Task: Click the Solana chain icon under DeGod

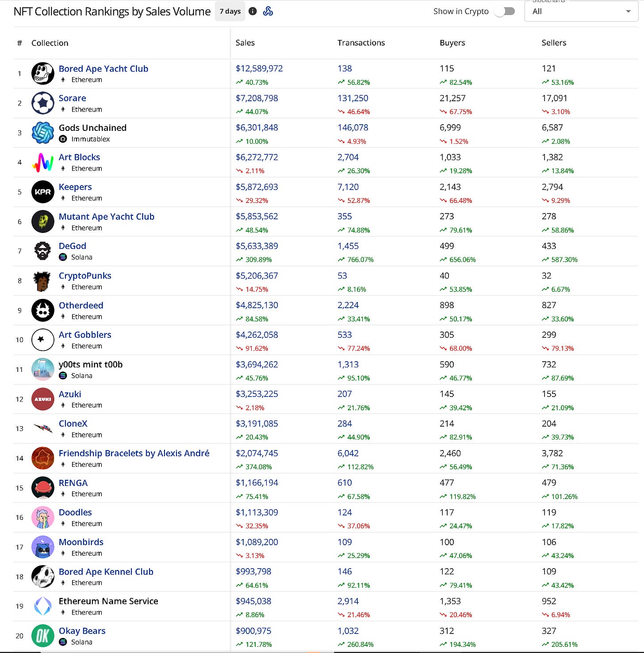Action: 63,257
